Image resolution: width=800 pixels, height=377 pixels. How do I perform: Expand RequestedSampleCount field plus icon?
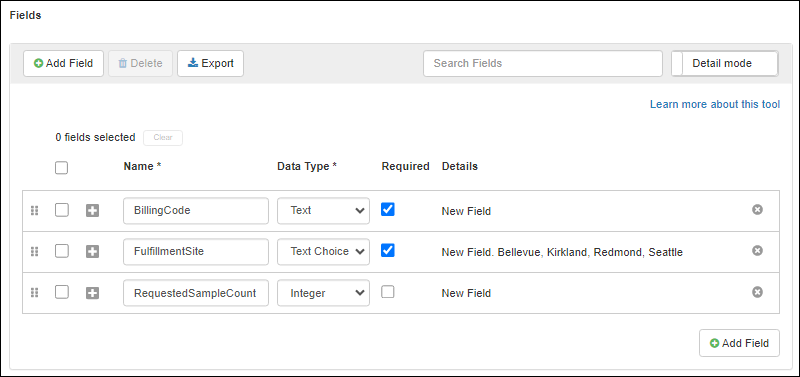coord(92,293)
